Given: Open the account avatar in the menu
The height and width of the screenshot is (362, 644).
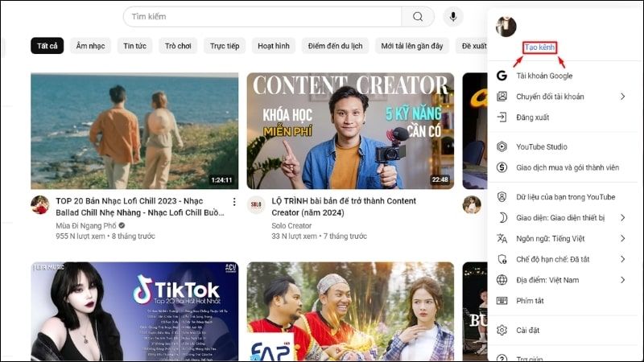Looking at the screenshot, I should [506, 27].
